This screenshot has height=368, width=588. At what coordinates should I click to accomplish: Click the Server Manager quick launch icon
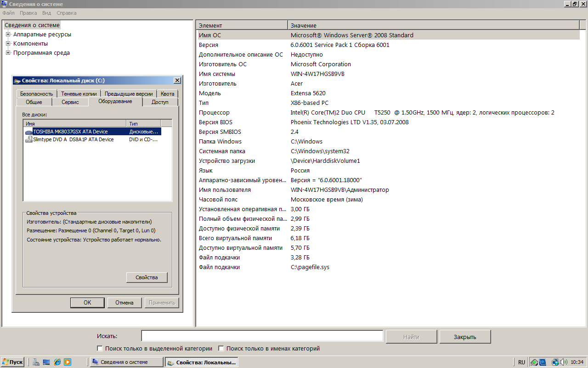(36, 362)
